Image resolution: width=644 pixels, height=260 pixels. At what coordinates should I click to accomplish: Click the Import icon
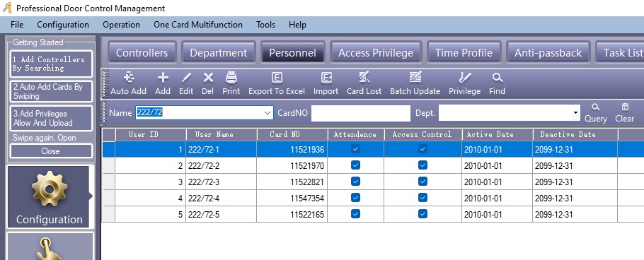(x=326, y=78)
